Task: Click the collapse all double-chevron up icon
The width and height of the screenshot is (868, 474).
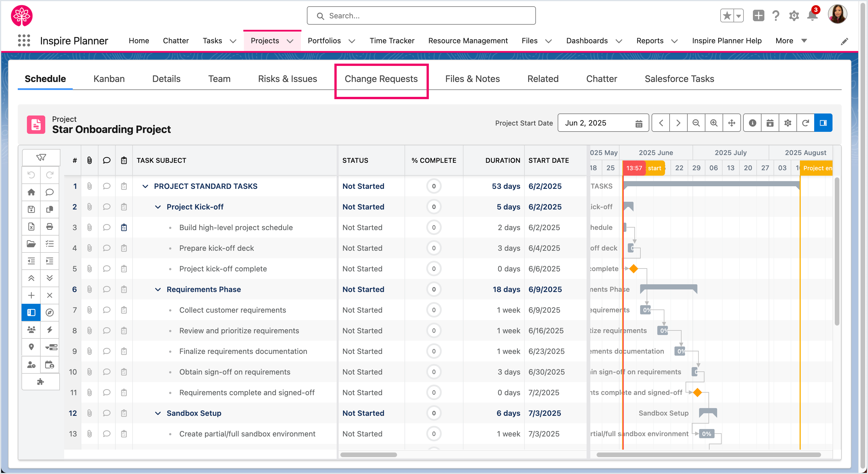Action: 31,278
